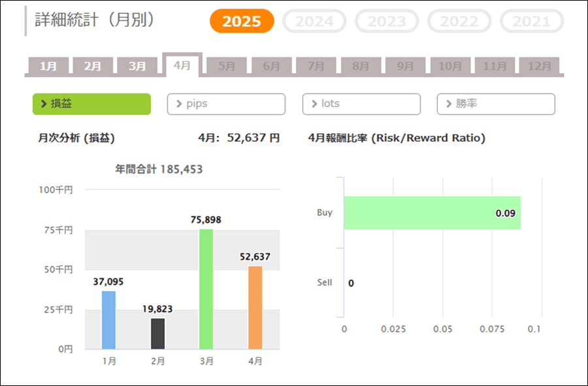Open the 1月 month tab
Viewport: 588px width, 386px height.
click(x=48, y=66)
